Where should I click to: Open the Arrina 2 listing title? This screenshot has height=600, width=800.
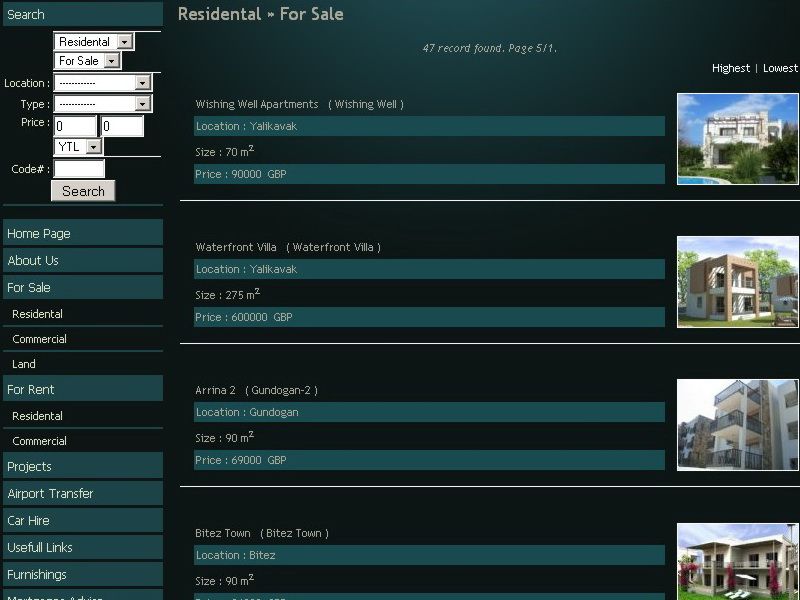tap(256, 390)
